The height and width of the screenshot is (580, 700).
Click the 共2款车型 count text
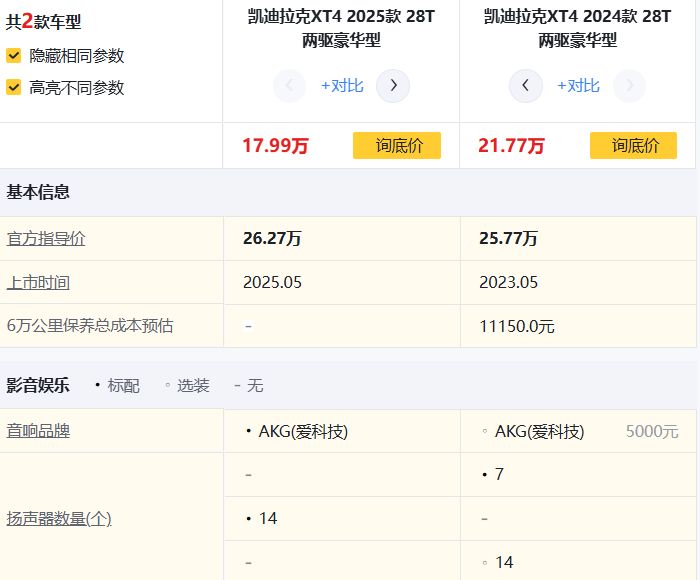tap(44, 21)
